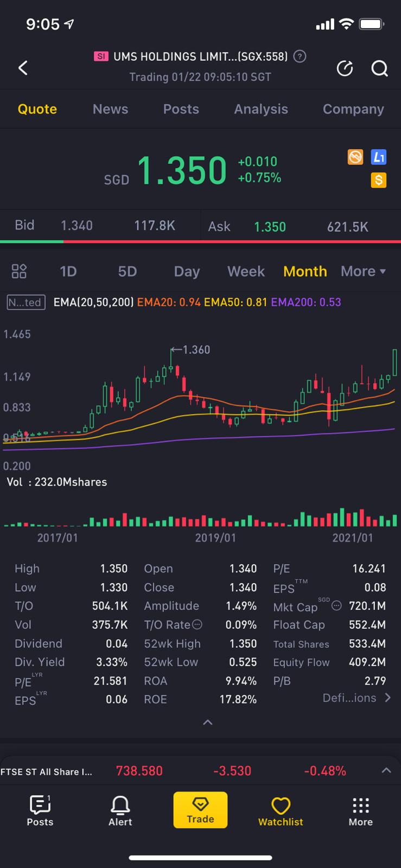Open the search magnifier icon
Viewport: 401px width, 868px height.
pyautogui.click(x=379, y=68)
